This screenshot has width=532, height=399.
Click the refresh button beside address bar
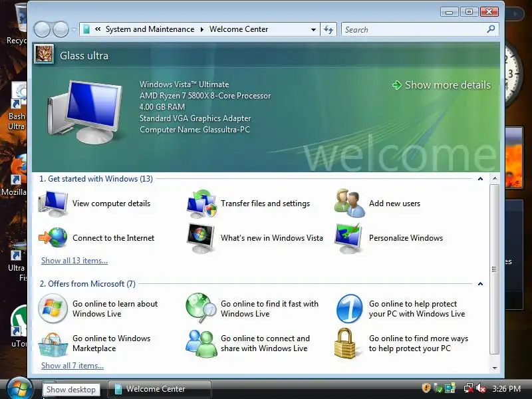329,29
